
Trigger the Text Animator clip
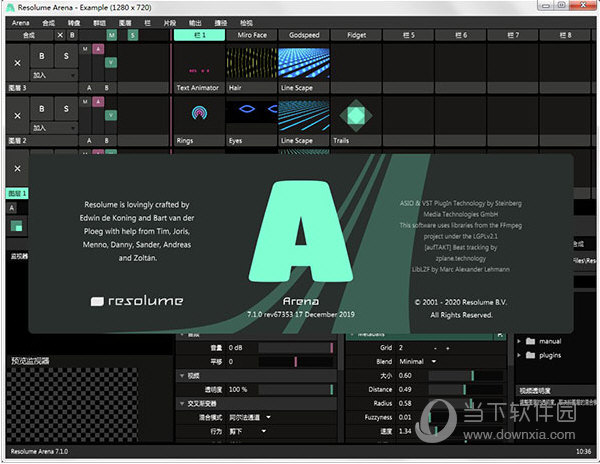point(199,63)
